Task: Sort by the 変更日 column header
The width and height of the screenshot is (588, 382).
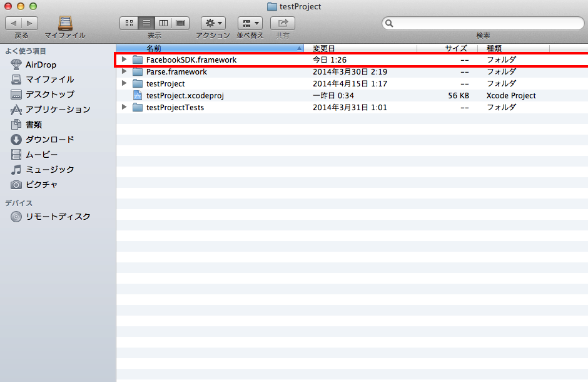Action: [x=360, y=48]
